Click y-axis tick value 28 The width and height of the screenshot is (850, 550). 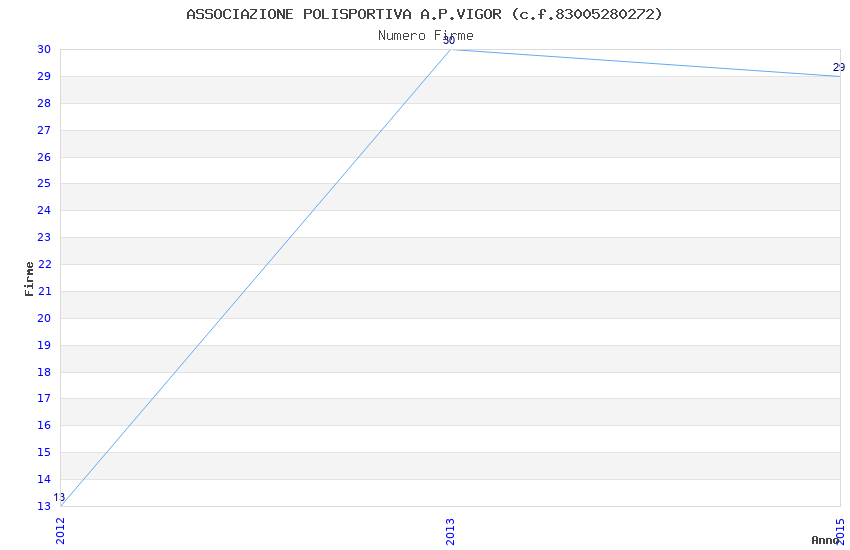44,103
